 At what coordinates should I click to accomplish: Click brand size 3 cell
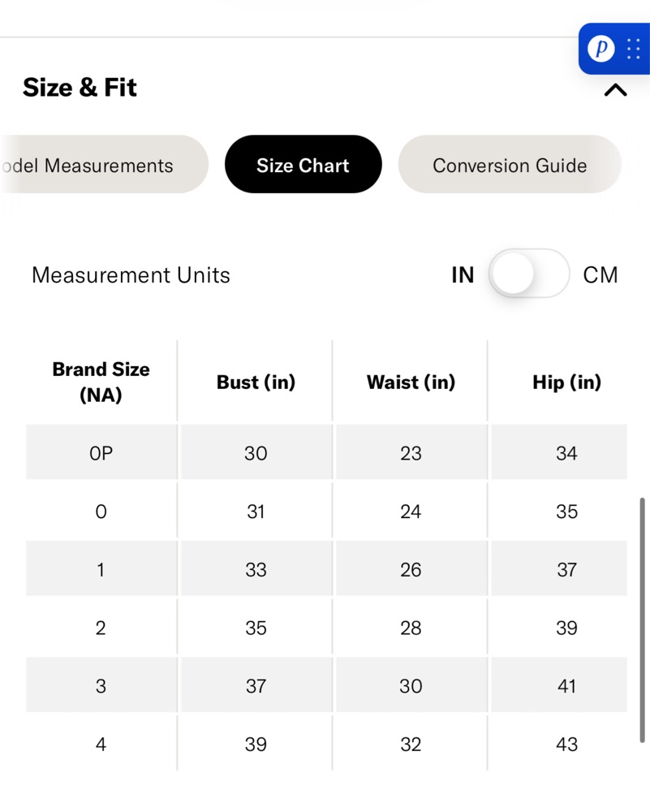pos(101,685)
